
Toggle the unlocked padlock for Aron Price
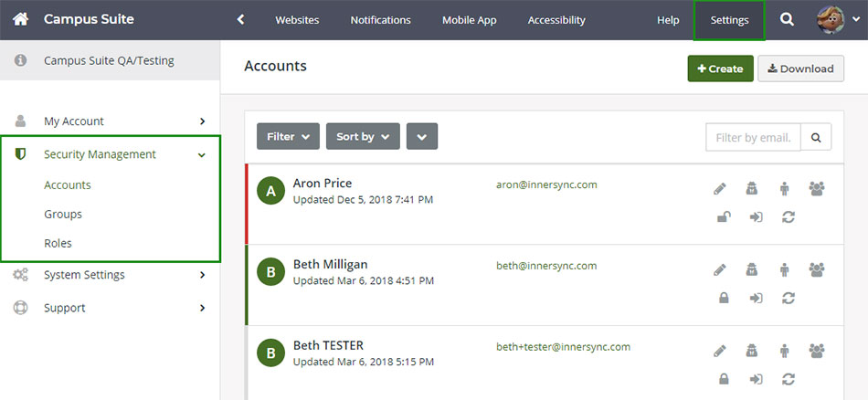pos(724,216)
